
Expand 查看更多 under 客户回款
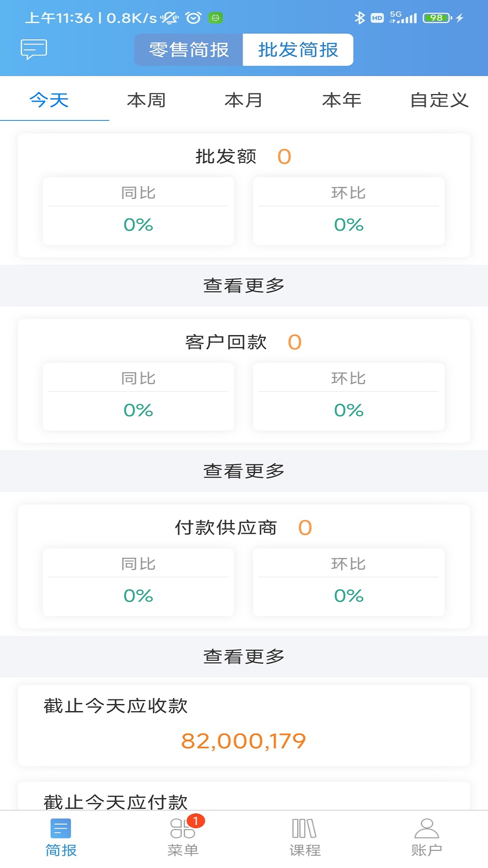coord(244,471)
